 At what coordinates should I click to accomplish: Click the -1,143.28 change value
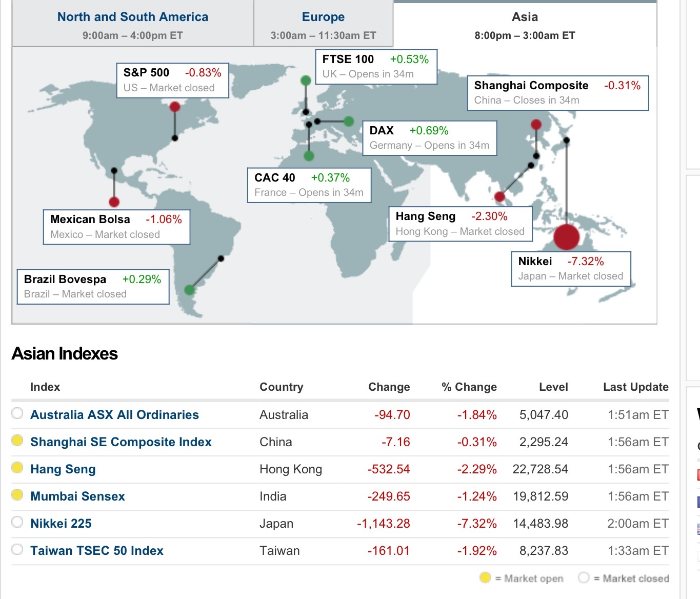(384, 524)
